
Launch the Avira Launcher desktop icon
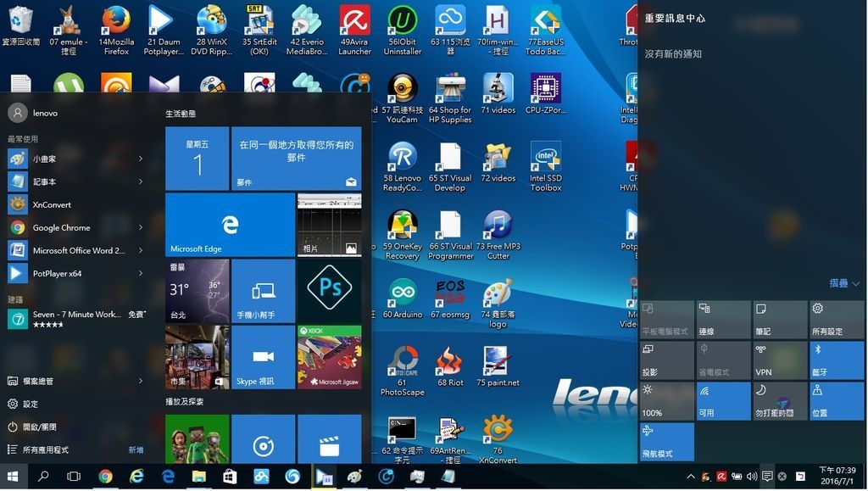355,31
